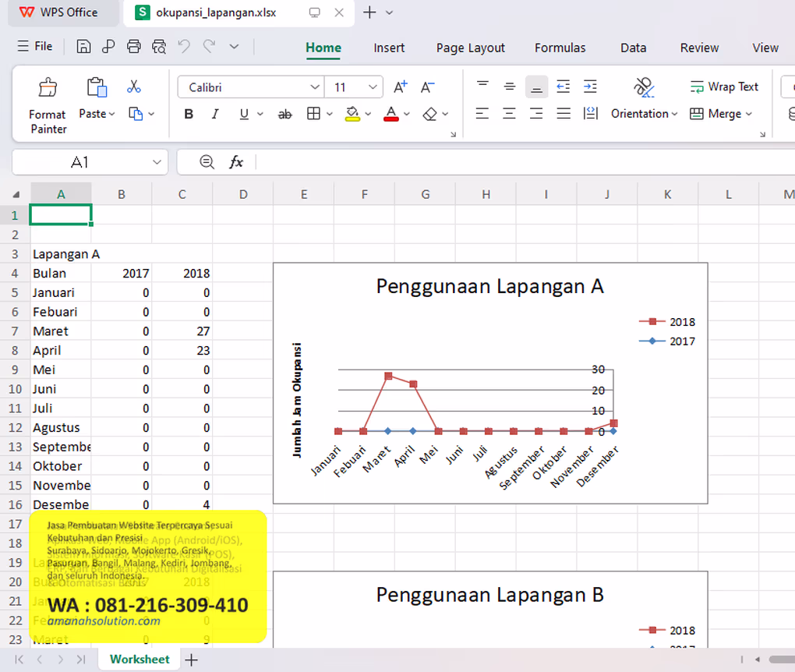
Task: Click the Save icon in quick toolbar
Action: click(83, 47)
